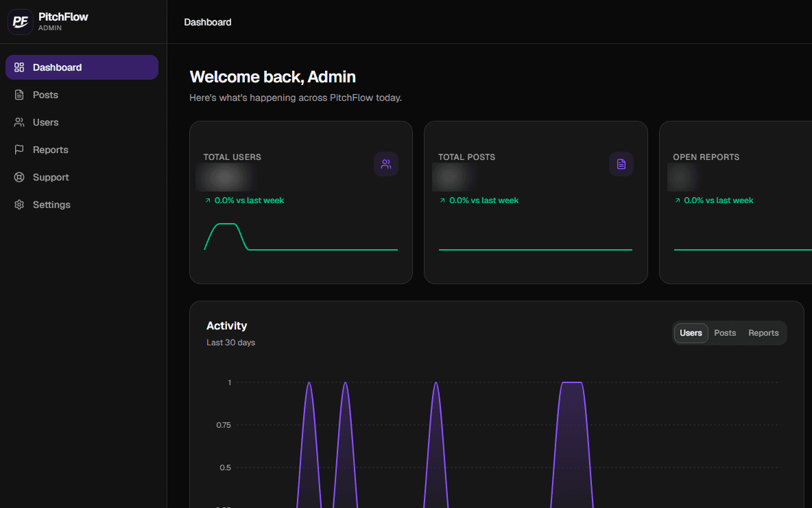Click the TOTAL POSTS label
812x508 pixels.
pyautogui.click(x=466, y=157)
